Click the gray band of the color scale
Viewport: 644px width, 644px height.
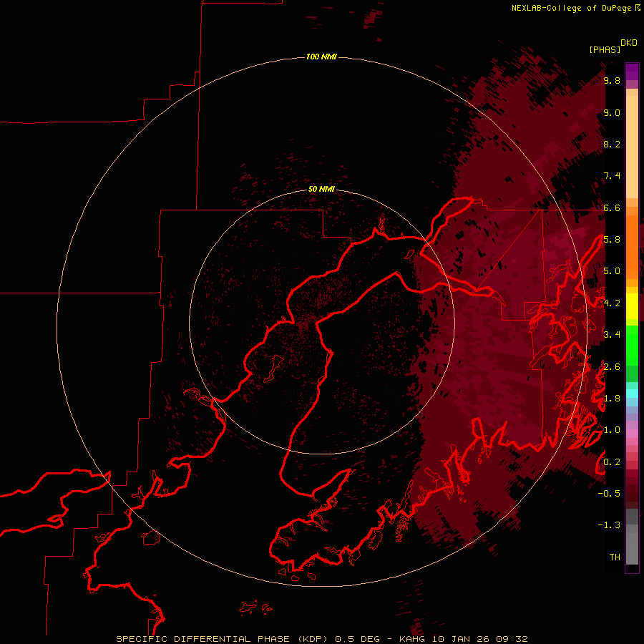[632, 538]
